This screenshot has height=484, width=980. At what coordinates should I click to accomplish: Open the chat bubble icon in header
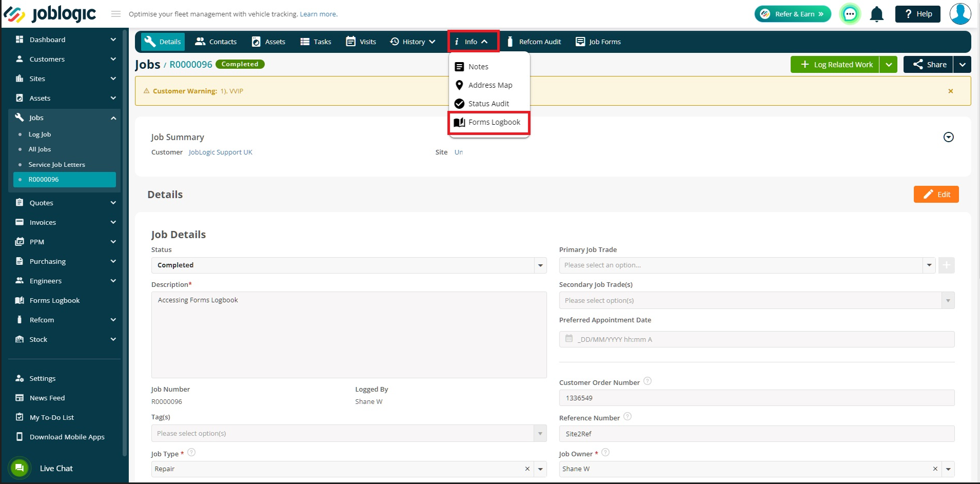tap(850, 14)
